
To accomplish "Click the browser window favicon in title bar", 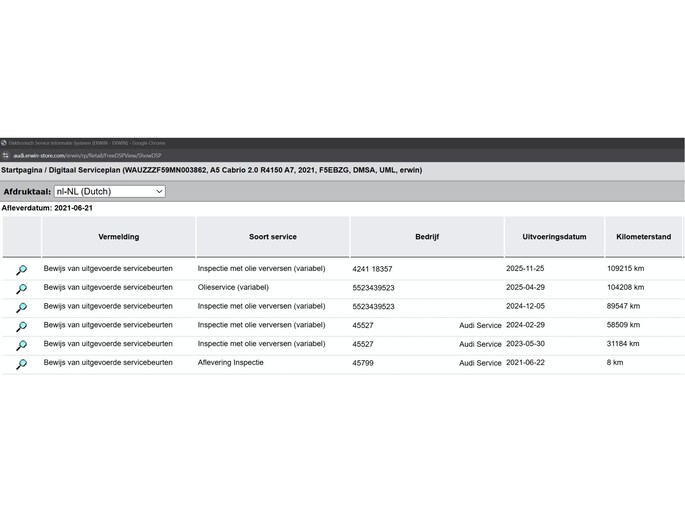I will tap(4, 143).
